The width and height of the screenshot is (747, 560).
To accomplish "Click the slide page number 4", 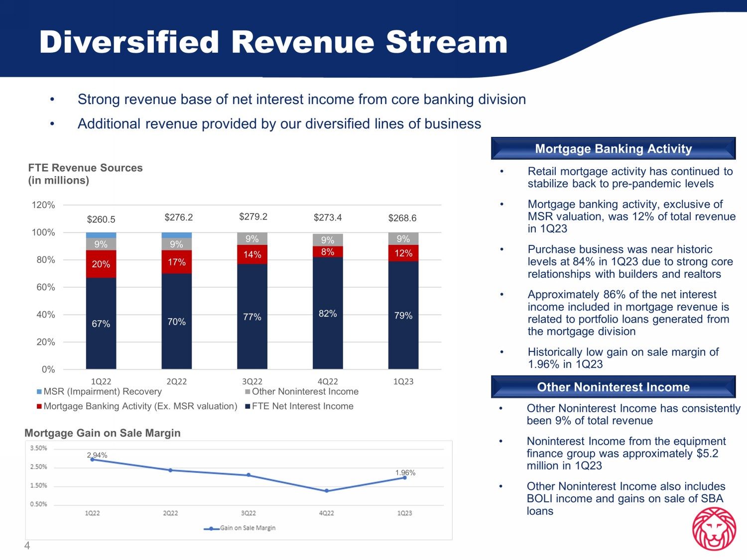I will coord(27,546).
